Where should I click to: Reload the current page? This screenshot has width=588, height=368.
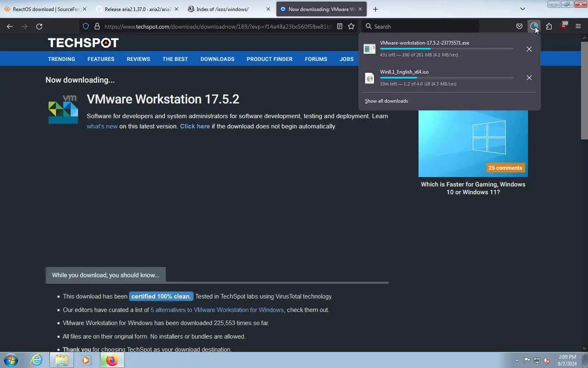coord(39,26)
